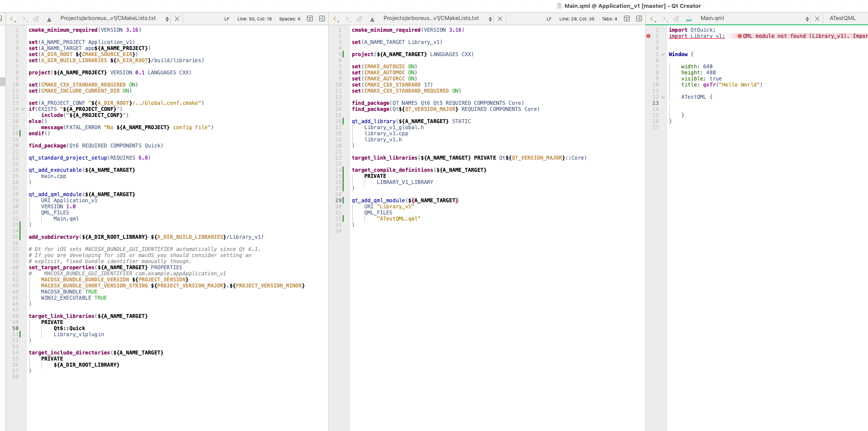Toggle the lock icon in the middle editor toolbar

pos(360,19)
